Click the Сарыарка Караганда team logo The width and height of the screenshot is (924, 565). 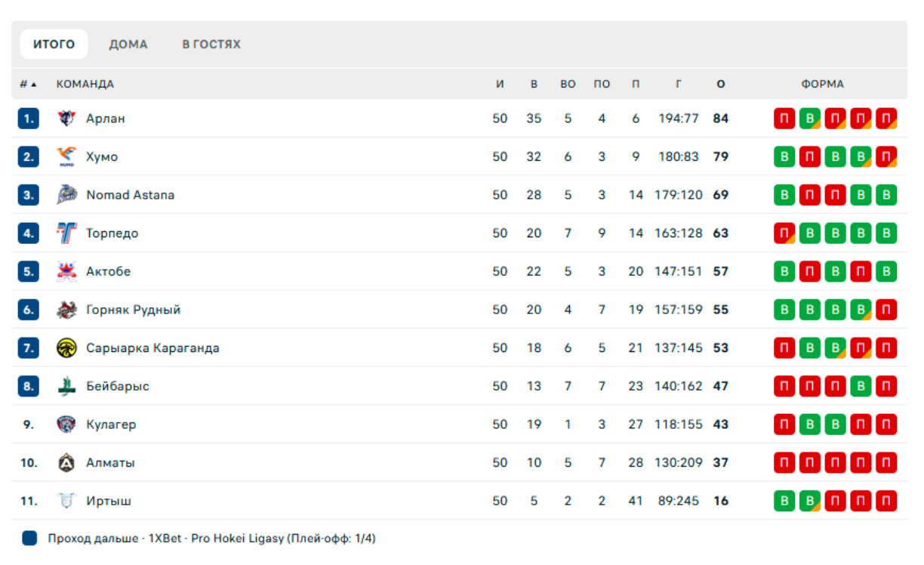pos(66,348)
